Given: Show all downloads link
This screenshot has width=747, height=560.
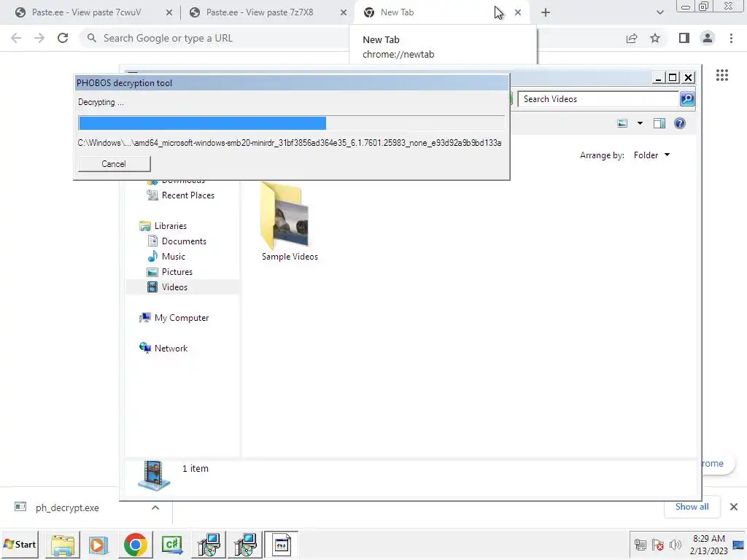Looking at the screenshot, I should tap(692, 507).
